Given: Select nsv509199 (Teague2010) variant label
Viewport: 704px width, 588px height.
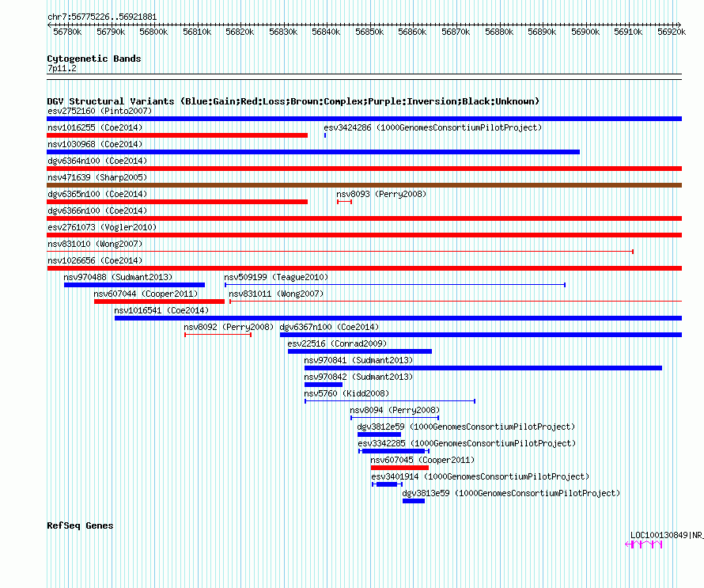Looking at the screenshot, I should pos(276,277).
